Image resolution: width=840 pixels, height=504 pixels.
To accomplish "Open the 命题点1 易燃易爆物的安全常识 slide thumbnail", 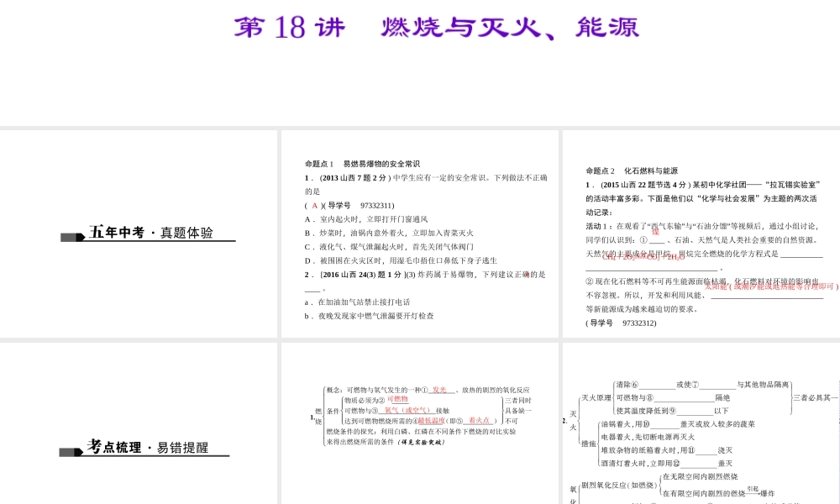I will 419,234.
